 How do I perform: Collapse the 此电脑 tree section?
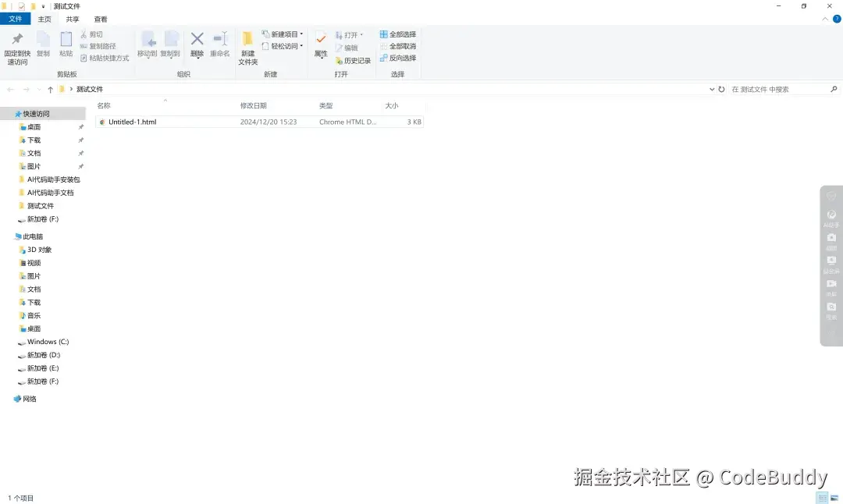9,236
